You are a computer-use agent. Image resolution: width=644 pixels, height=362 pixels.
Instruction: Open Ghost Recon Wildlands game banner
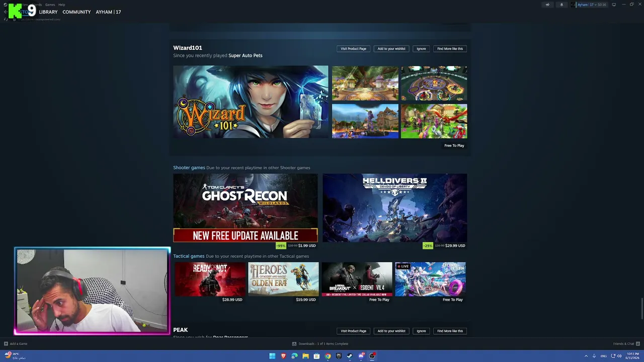pyautogui.click(x=246, y=208)
